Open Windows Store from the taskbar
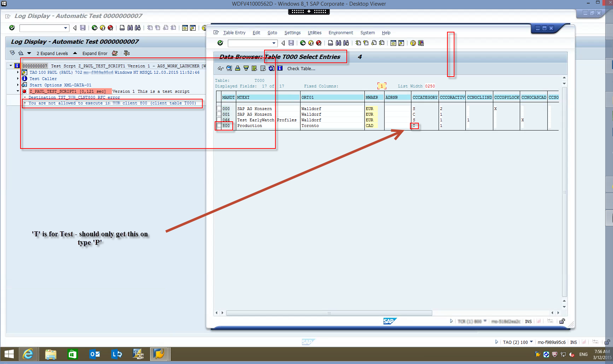The height and width of the screenshot is (364, 613). [x=73, y=354]
